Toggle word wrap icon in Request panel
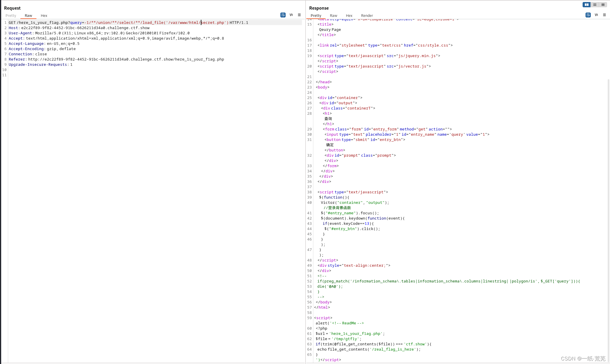 pos(283,15)
